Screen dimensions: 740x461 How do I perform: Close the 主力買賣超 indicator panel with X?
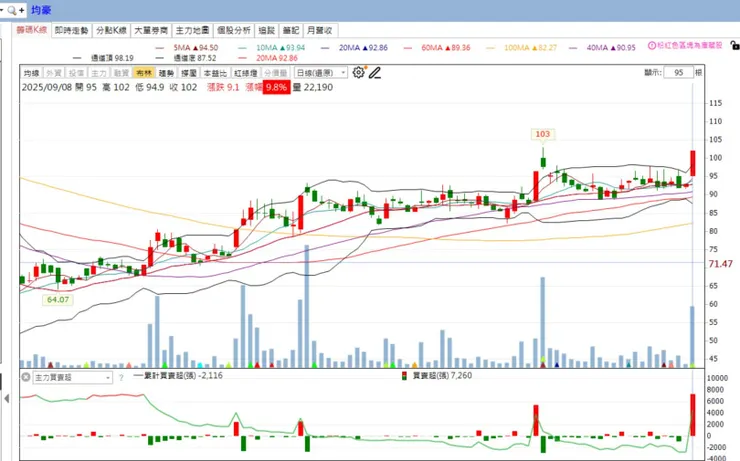(x=26, y=377)
